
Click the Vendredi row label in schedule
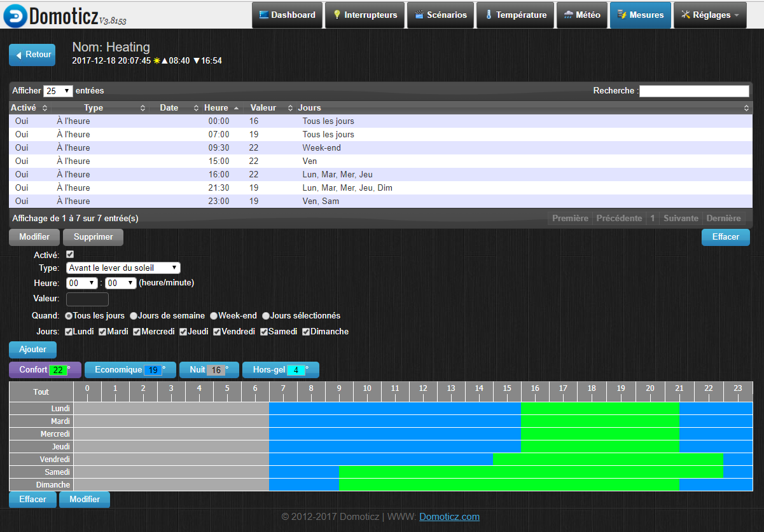[x=41, y=459]
